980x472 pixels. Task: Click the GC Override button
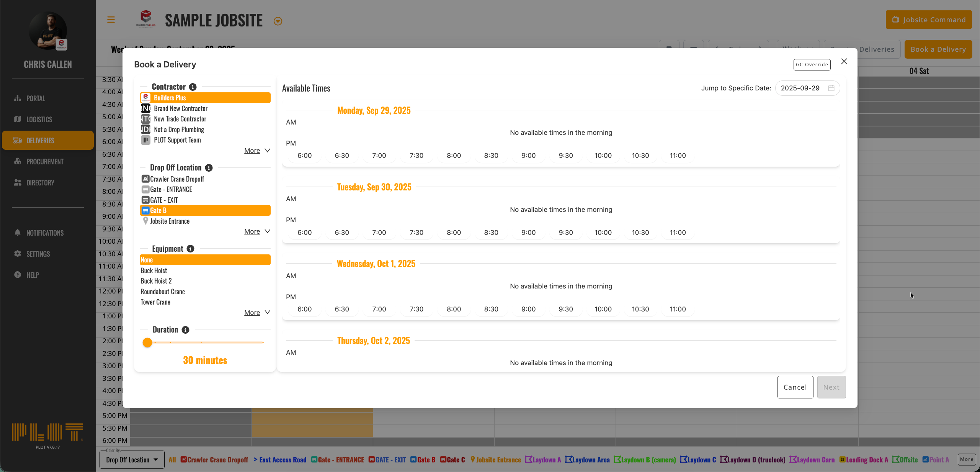click(812, 64)
